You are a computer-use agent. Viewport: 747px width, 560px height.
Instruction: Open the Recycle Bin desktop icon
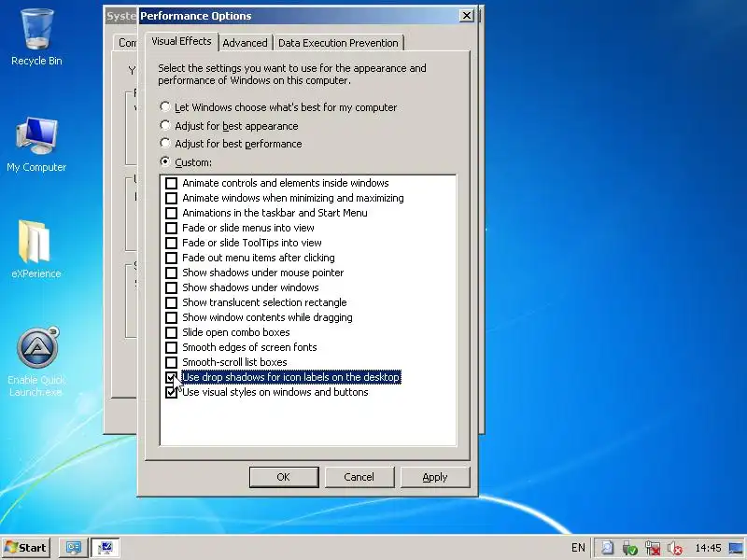pyautogui.click(x=36, y=38)
